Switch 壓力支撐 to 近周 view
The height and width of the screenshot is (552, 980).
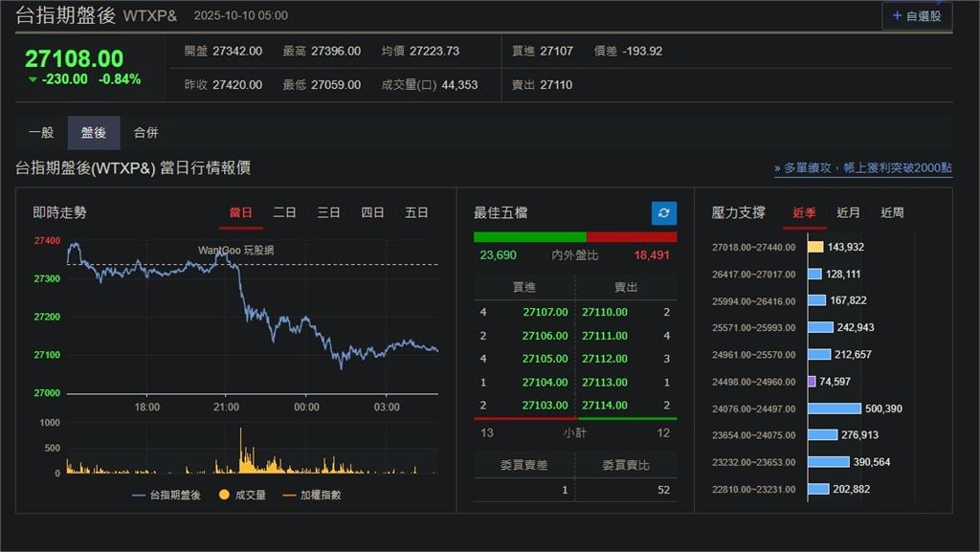[x=890, y=213]
